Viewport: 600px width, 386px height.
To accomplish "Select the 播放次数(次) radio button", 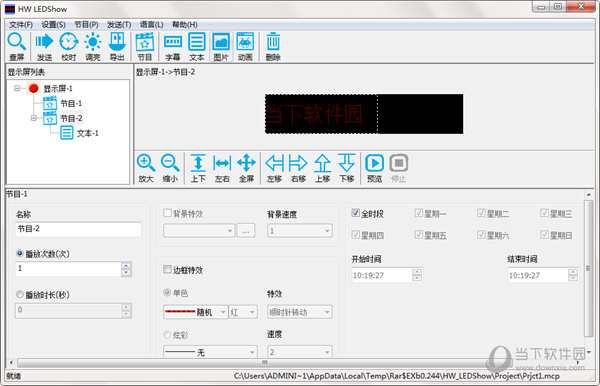I will coord(20,253).
